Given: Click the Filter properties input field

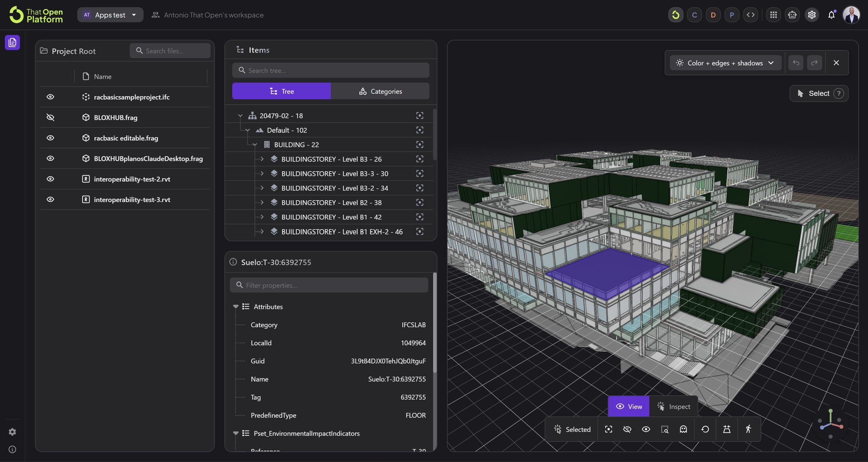Looking at the screenshot, I should pyautogui.click(x=329, y=285).
